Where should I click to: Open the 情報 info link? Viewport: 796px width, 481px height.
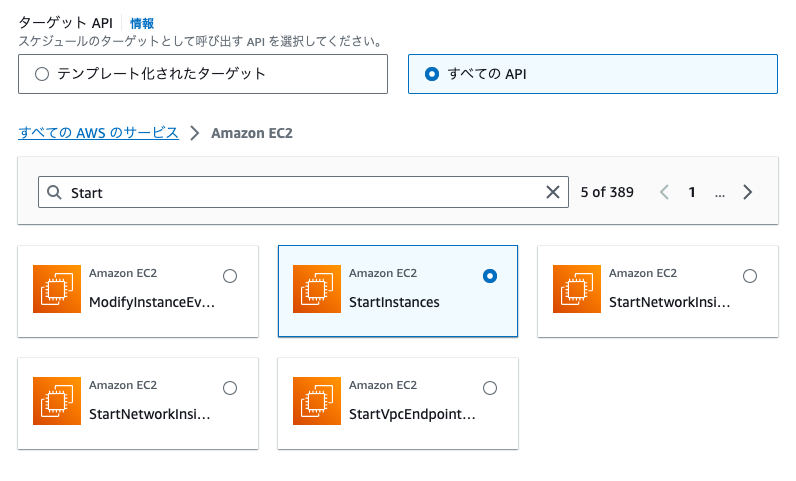click(x=142, y=23)
